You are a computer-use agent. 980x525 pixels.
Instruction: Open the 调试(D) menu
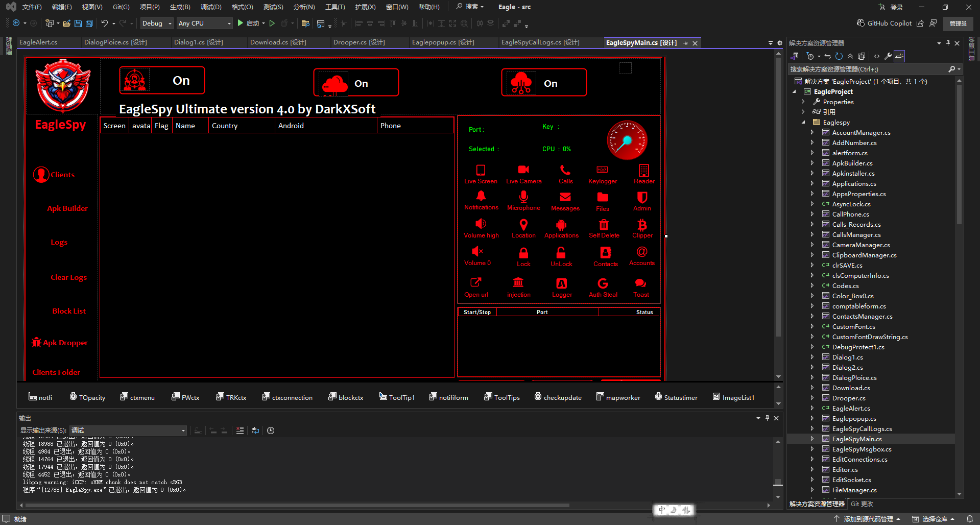tap(210, 7)
